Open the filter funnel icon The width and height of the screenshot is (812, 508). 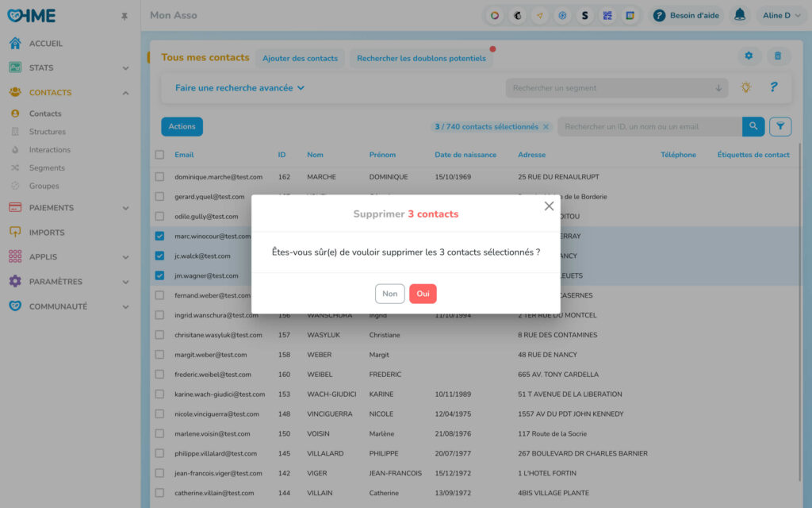[780, 126]
